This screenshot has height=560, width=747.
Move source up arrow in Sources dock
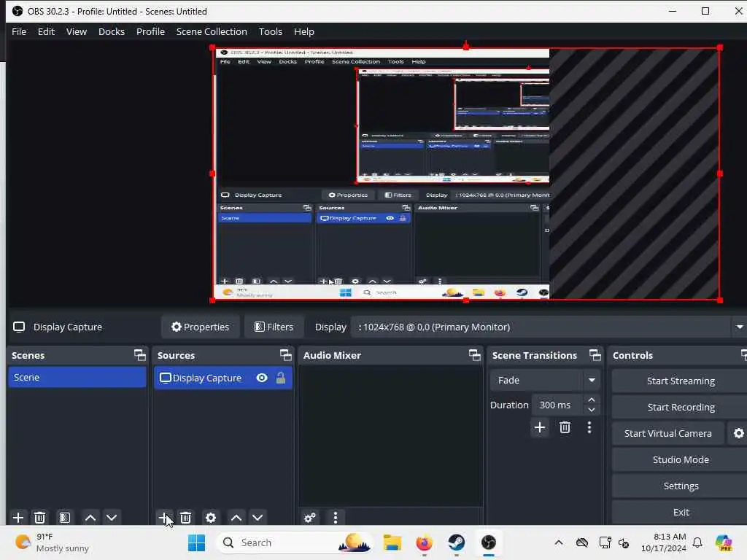pos(236,518)
